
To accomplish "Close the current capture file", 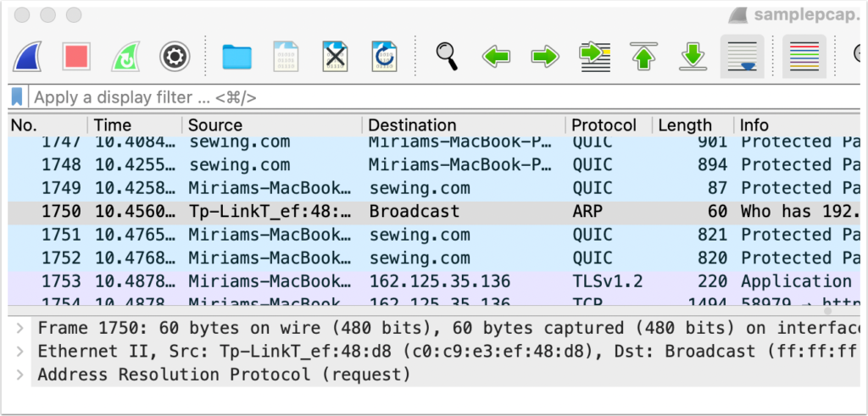I will click(x=336, y=57).
